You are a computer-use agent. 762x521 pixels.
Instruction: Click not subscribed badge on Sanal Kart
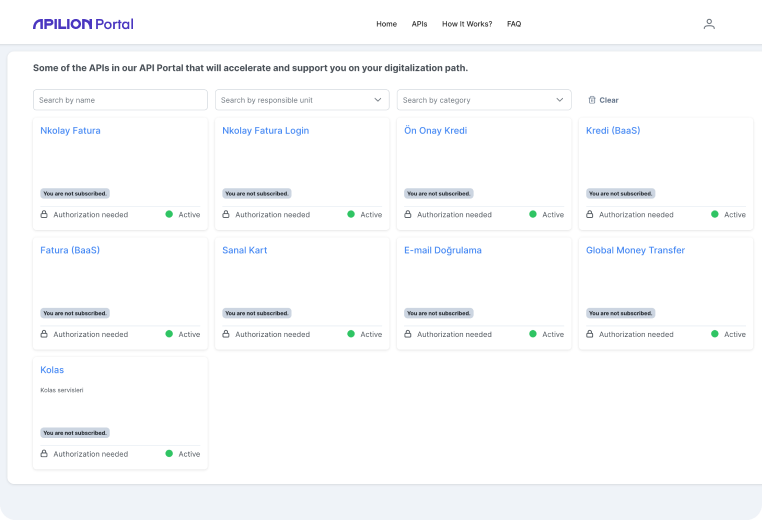[257, 313]
